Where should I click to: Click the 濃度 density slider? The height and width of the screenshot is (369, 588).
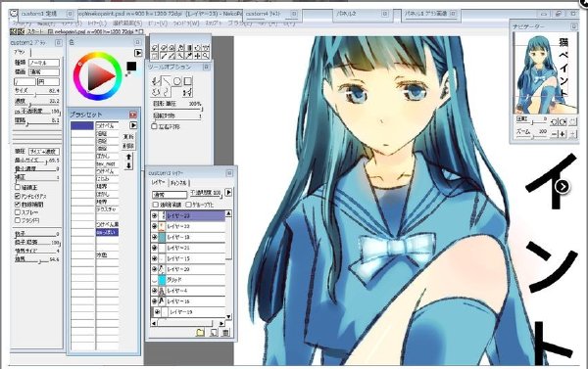36,105
